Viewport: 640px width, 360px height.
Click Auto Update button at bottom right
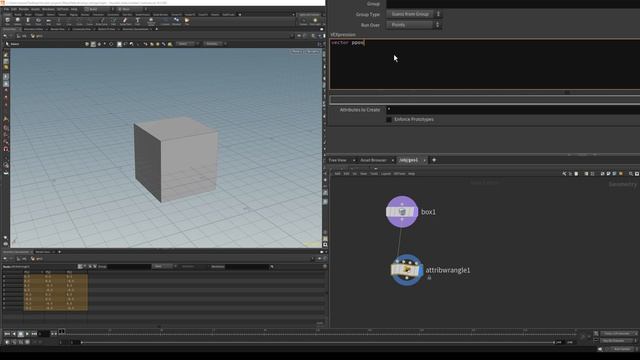[x=622, y=349]
